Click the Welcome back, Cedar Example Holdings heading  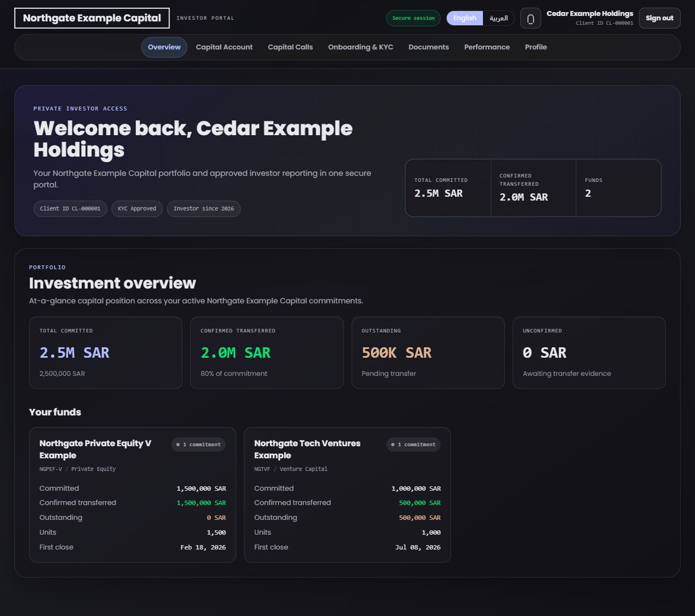193,139
